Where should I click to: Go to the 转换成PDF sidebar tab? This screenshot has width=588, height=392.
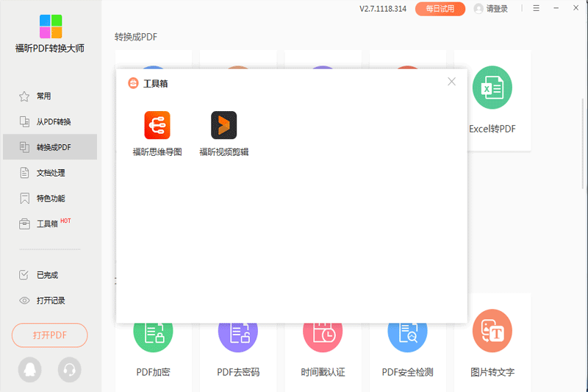(x=53, y=147)
